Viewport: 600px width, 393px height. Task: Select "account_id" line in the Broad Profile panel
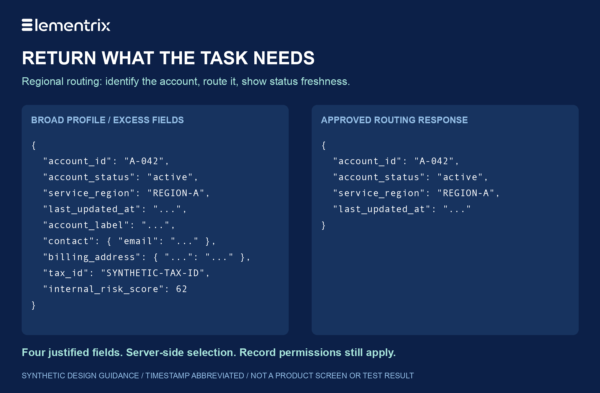(x=106, y=161)
